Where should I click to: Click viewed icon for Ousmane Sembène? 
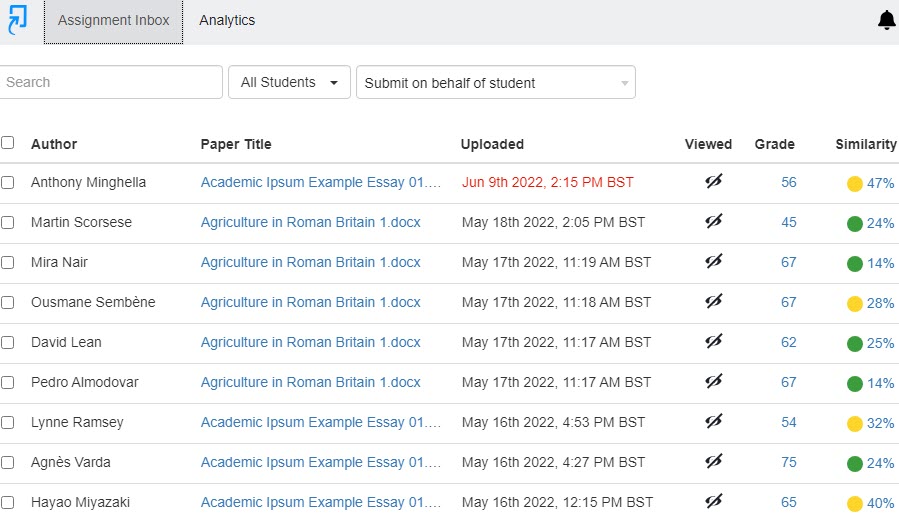tap(713, 301)
